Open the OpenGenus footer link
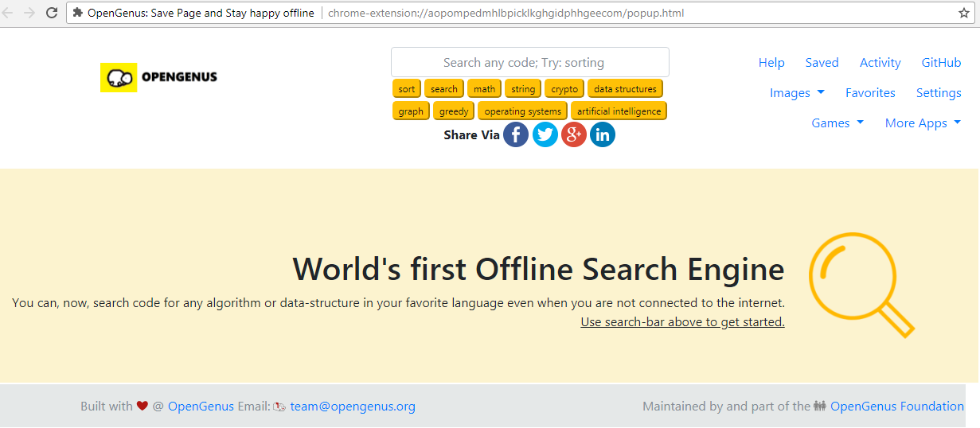The width and height of the screenshot is (980, 428). point(201,407)
